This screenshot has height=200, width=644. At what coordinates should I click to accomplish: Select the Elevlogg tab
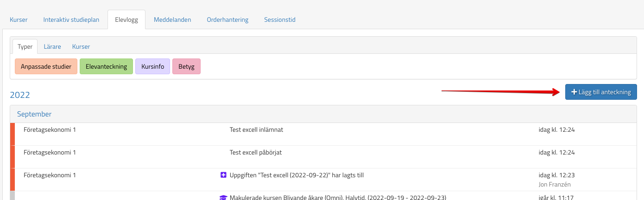coord(126,20)
